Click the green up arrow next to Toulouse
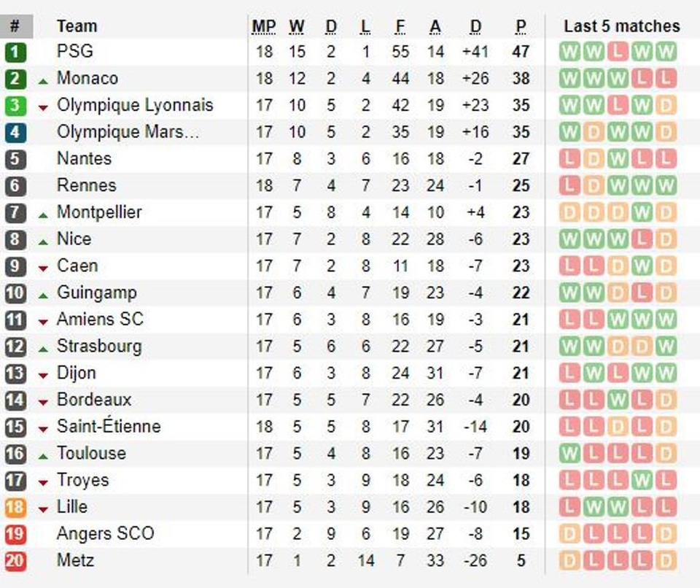Image resolution: width=700 pixels, height=588 pixels. click(43, 455)
